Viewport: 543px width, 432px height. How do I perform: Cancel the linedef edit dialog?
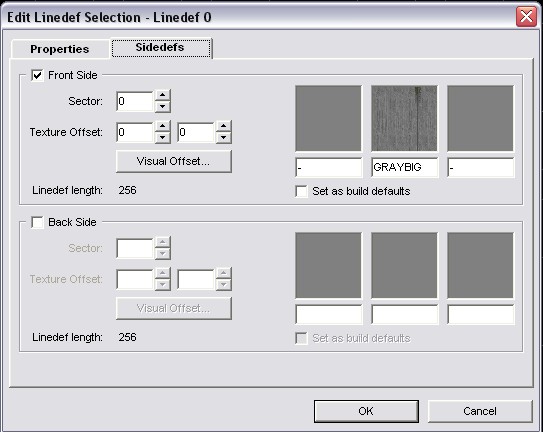click(480, 411)
